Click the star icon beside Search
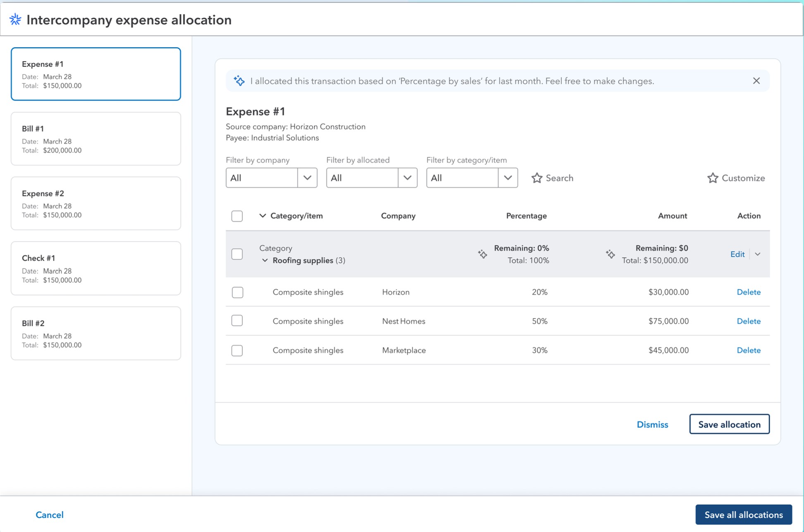 point(537,178)
